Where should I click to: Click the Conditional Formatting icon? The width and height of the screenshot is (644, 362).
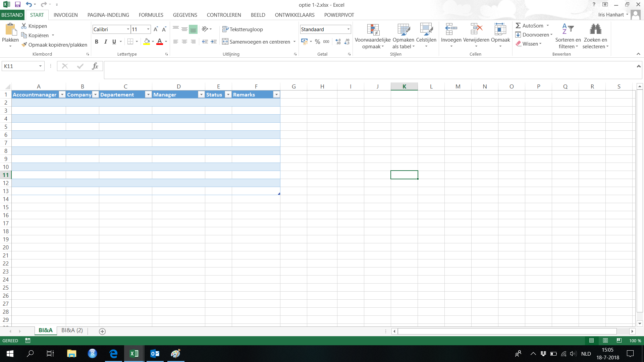tap(373, 30)
